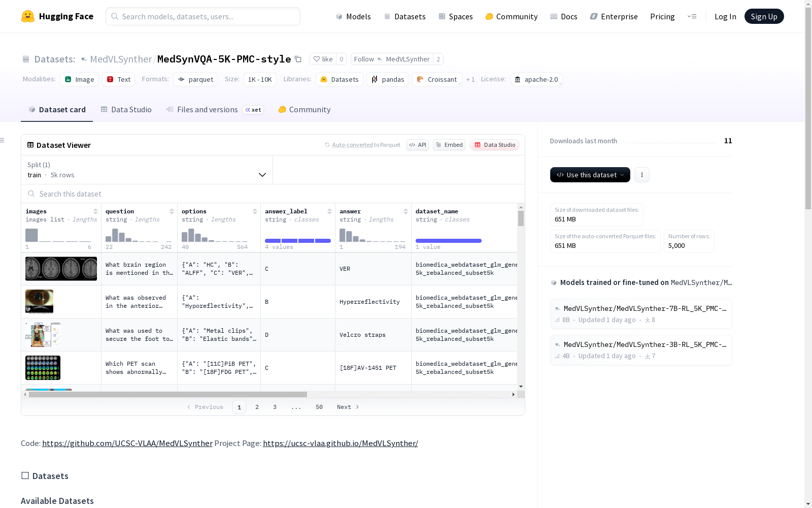Follow the MedVLSynther organization
812x508 pixels.
(392, 59)
